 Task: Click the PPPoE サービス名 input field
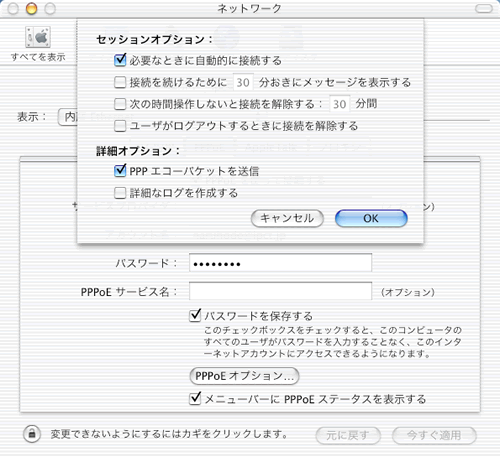click(x=280, y=291)
